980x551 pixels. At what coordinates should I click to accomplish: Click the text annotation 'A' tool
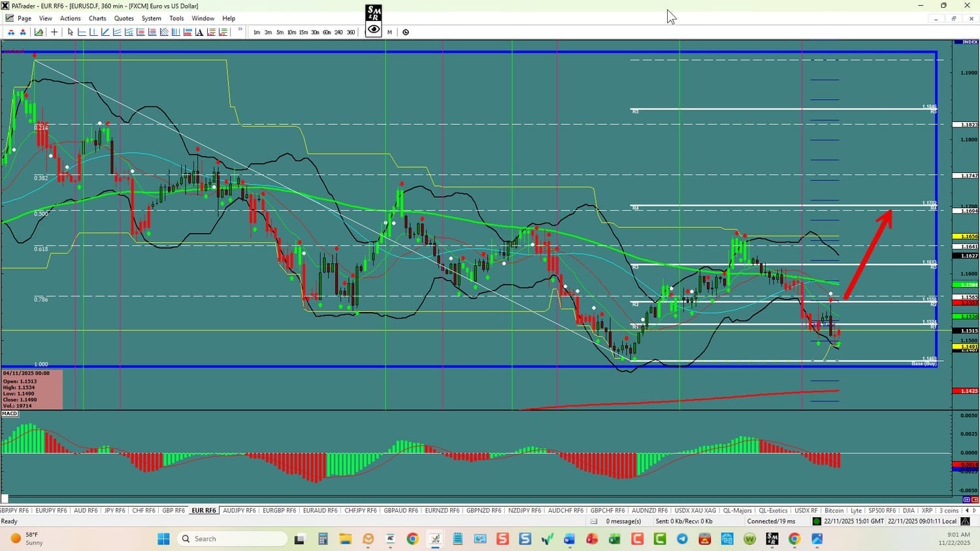click(199, 32)
